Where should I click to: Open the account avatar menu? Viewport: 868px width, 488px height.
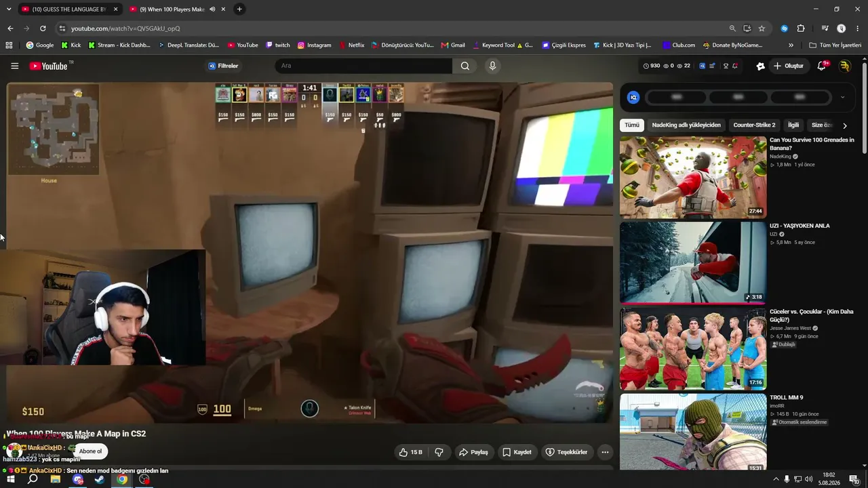(x=845, y=66)
